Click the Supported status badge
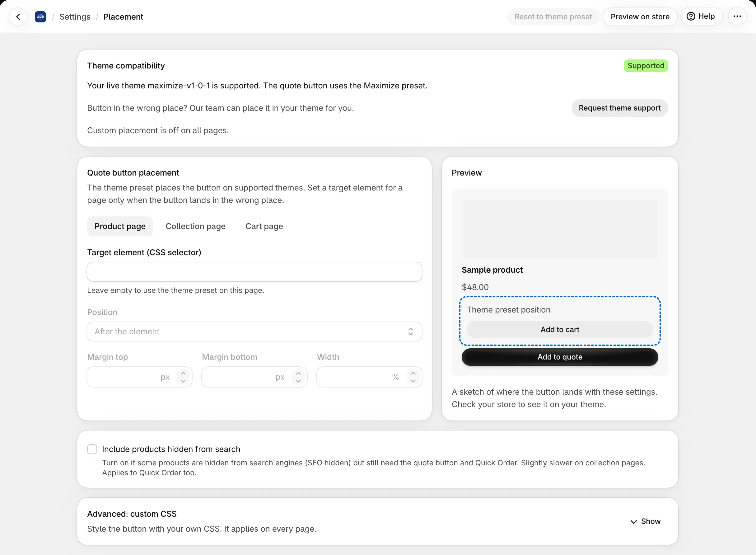The image size is (756, 555). (646, 65)
